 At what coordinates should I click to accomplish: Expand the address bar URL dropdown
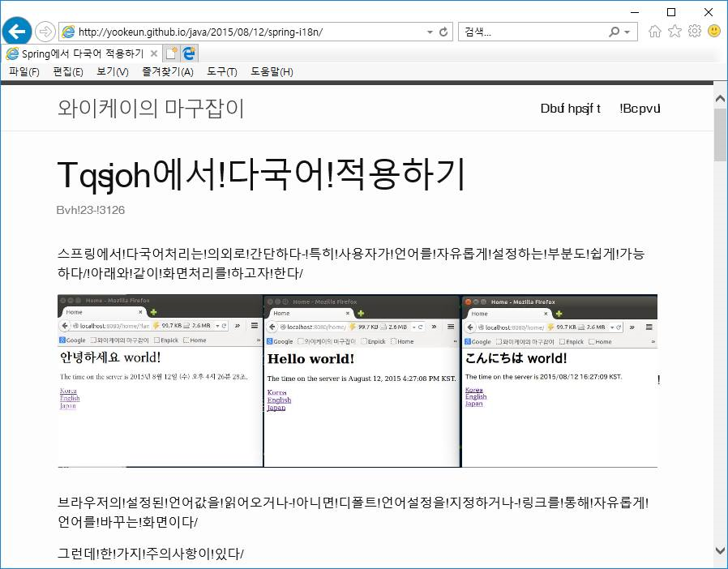tap(430, 32)
